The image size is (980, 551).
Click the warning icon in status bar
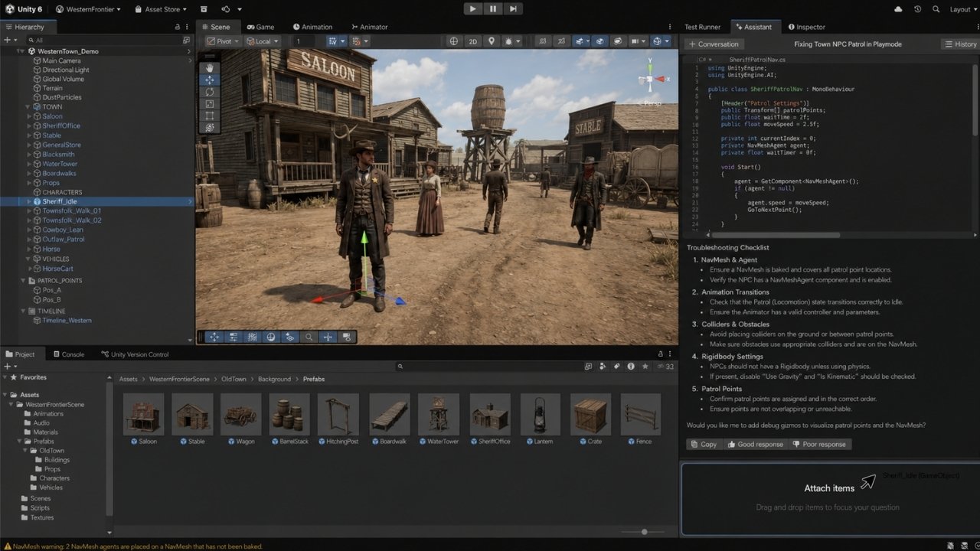6,546
